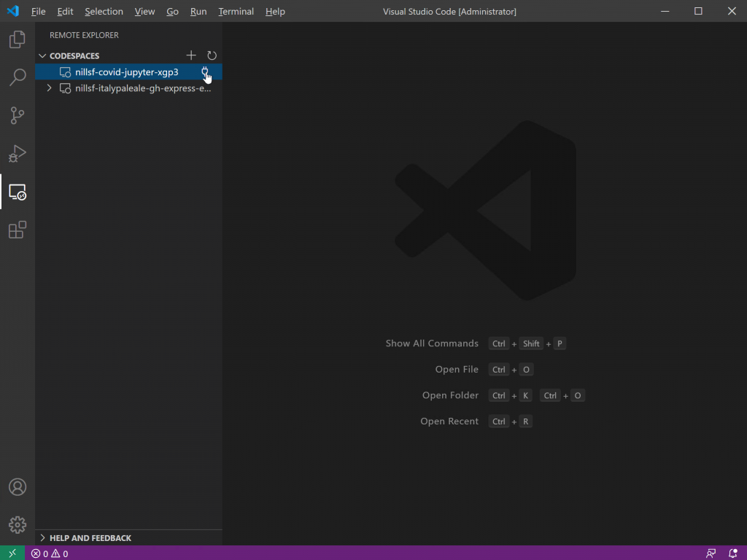Open the Terminal menu
Viewport: 747px width, 560px height.
(236, 12)
